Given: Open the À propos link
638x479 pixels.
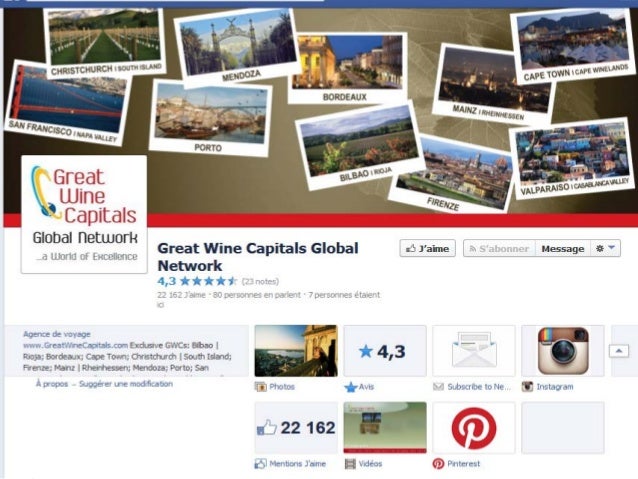Looking at the screenshot, I should click(x=52, y=384).
